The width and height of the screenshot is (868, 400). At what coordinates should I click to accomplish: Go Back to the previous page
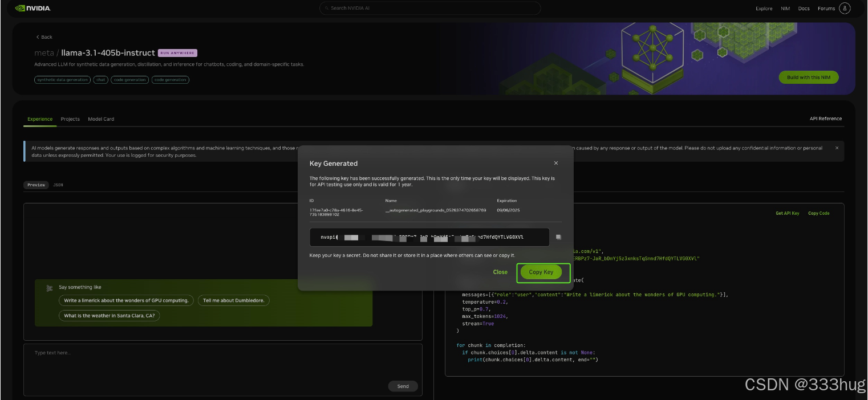(44, 37)
